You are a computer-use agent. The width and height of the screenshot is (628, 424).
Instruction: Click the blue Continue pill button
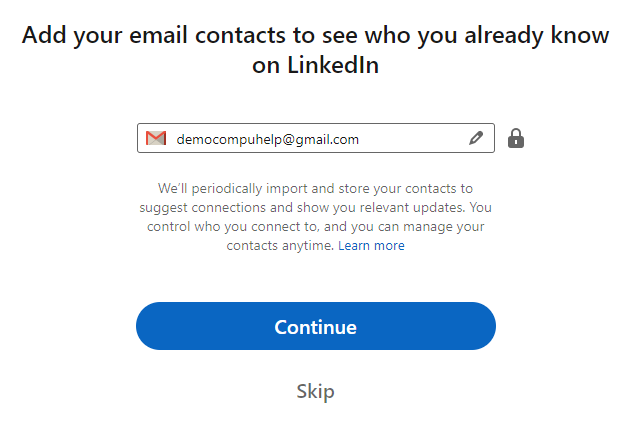(x=315, y=326)
